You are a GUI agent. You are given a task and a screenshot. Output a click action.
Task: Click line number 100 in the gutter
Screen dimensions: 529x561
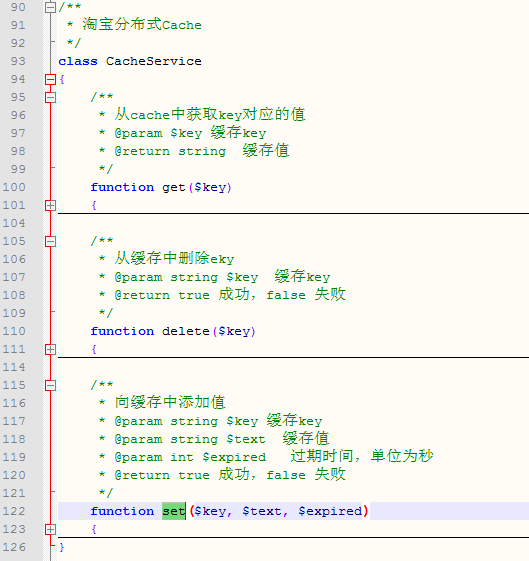pyautogui.click(x=14, y=187)
